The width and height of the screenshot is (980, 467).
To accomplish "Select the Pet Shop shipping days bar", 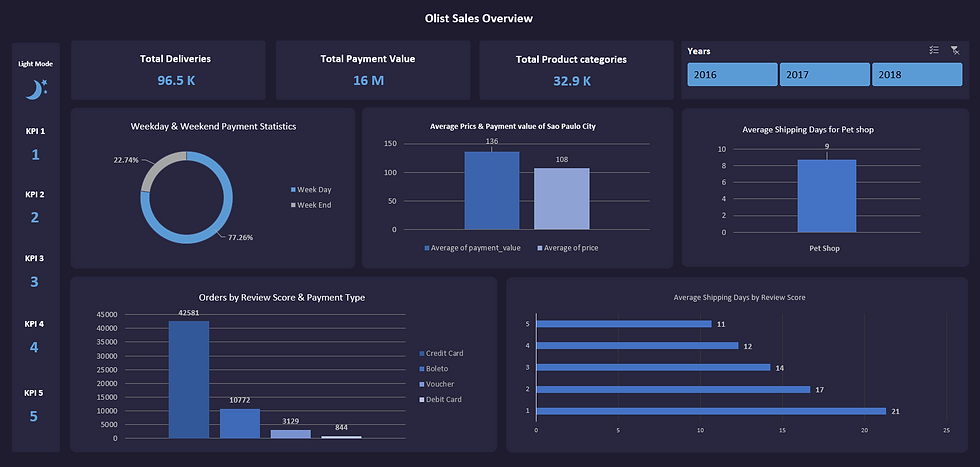I will pyautogui.click(x=826, y=196).
